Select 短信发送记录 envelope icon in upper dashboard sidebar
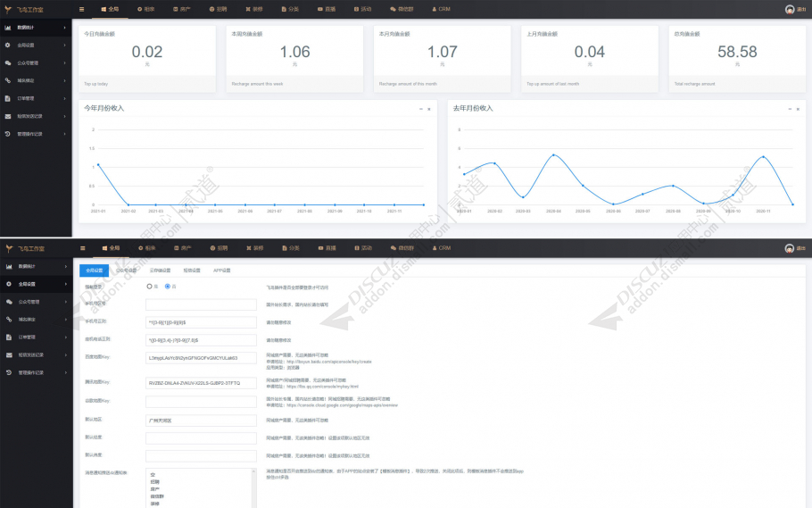 [8, 116]
